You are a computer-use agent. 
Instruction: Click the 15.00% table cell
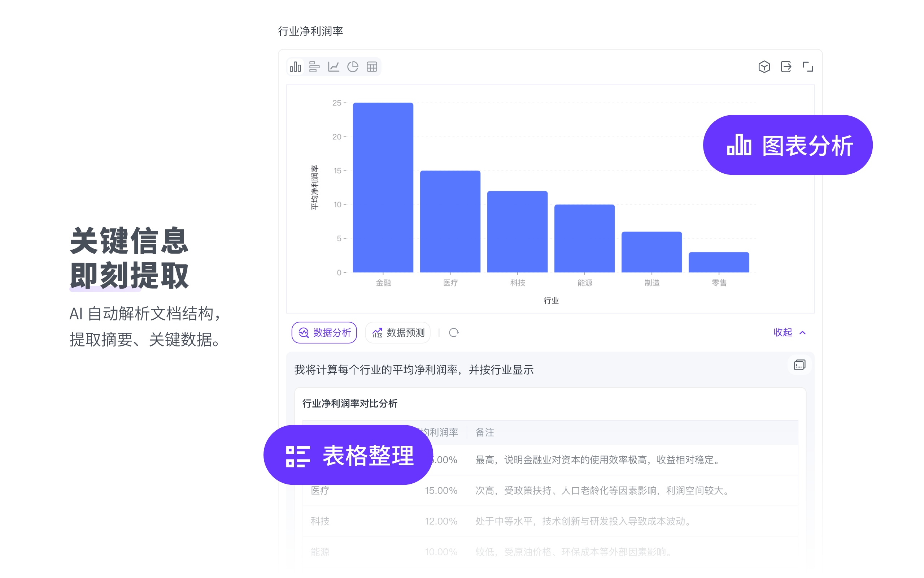pos(441,490)
